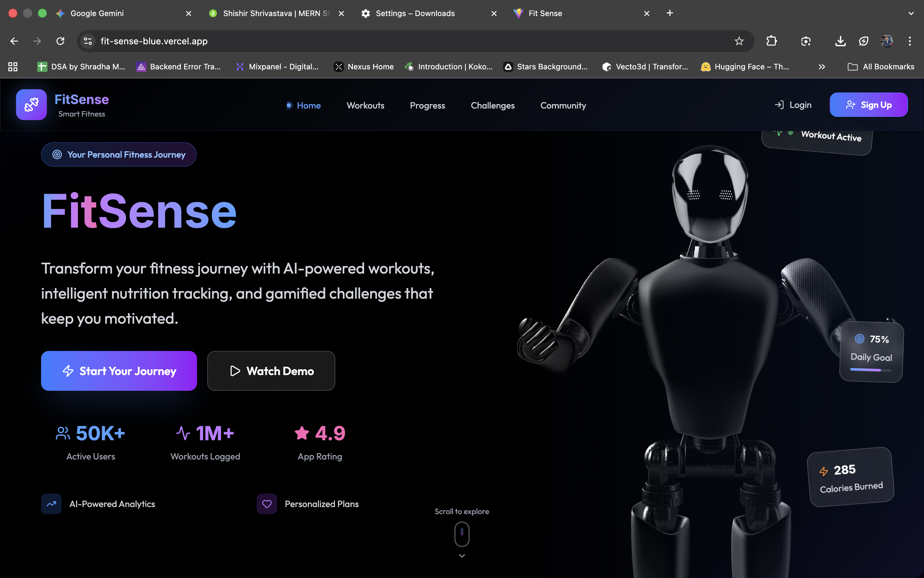The height and width of the screenshot is (578, 924).
Task: Open Chrome three-dot menu
Action: tap(910, 41)
